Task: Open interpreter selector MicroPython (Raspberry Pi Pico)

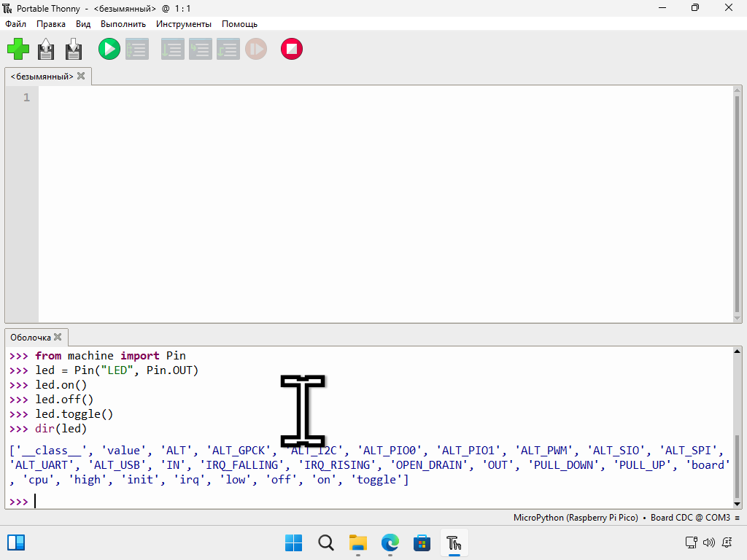Action: (576, 518)
